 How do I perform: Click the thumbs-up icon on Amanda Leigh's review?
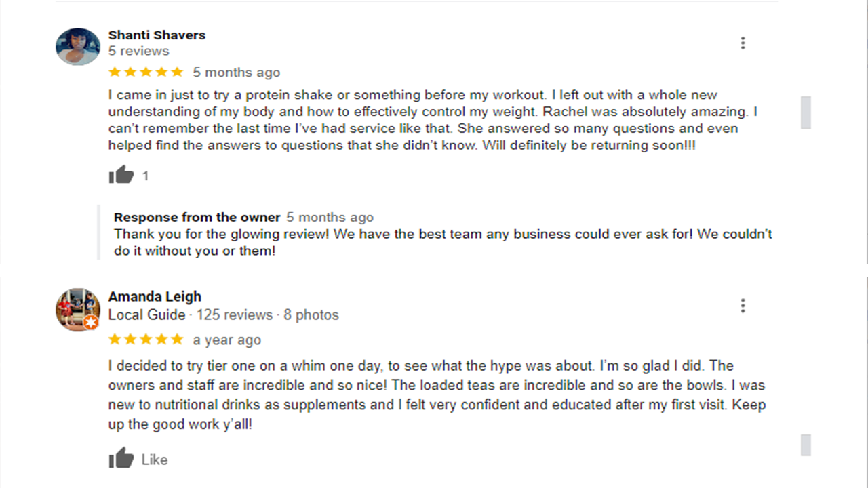point(121,459)
